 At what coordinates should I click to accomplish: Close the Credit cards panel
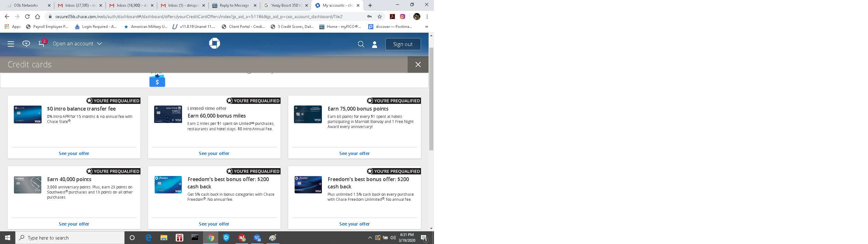point(418,64)
